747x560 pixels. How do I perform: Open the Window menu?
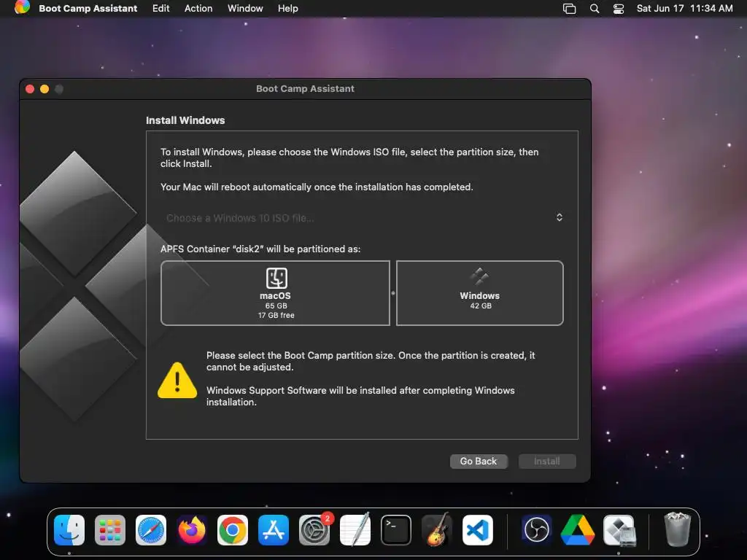pos(245,8)
